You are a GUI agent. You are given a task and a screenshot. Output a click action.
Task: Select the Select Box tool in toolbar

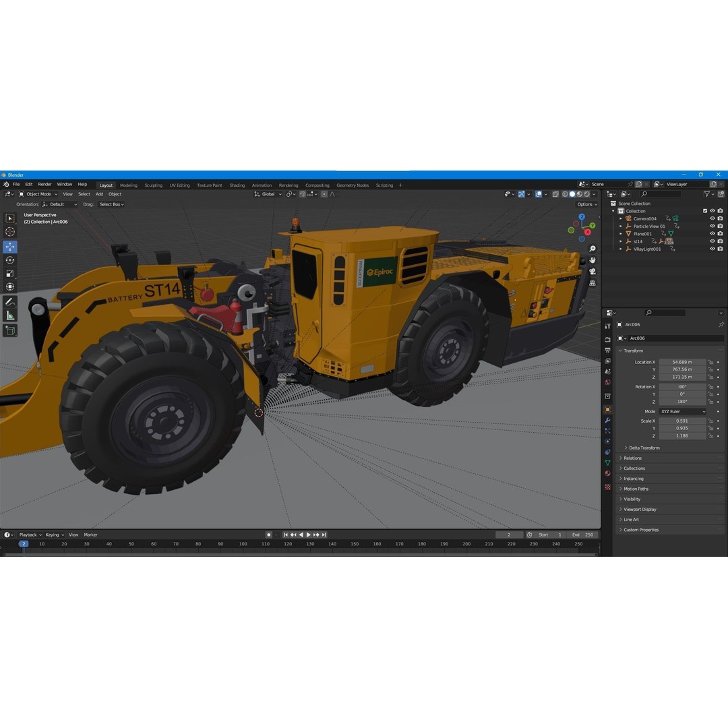[x=9, y=218]
